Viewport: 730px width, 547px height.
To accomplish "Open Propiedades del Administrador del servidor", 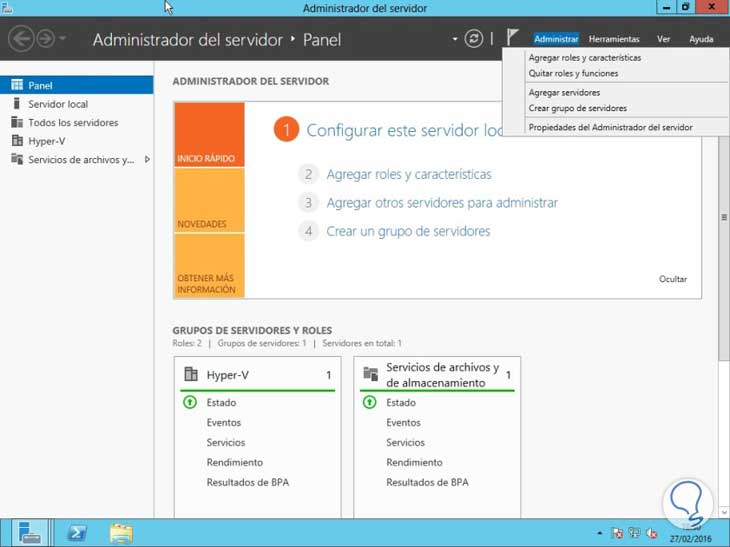I will coord(610,128).
